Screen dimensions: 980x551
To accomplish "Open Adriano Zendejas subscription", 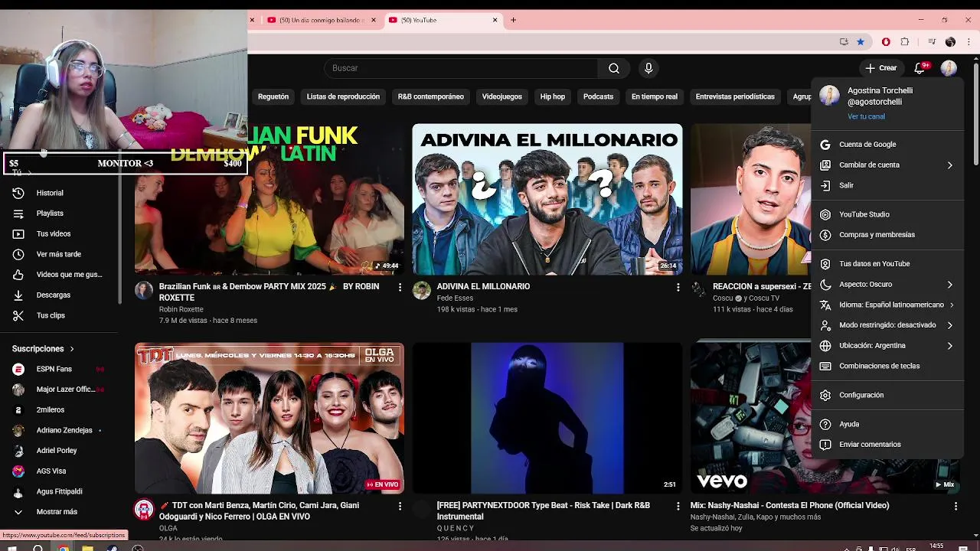I will [x=60, y=430].
